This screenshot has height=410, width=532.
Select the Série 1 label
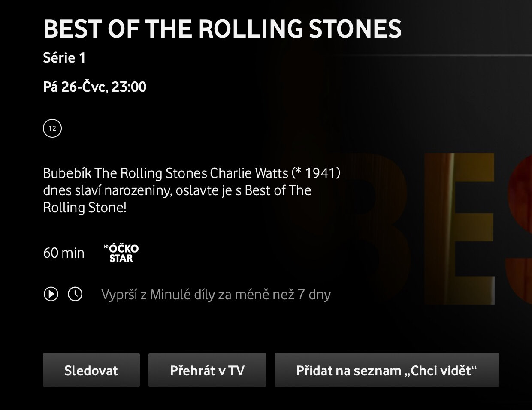pos(64,58)
